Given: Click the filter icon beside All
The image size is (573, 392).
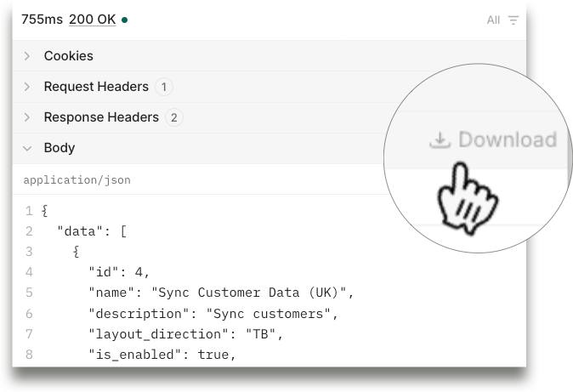Looking at the screenshot, I should 513,20.
